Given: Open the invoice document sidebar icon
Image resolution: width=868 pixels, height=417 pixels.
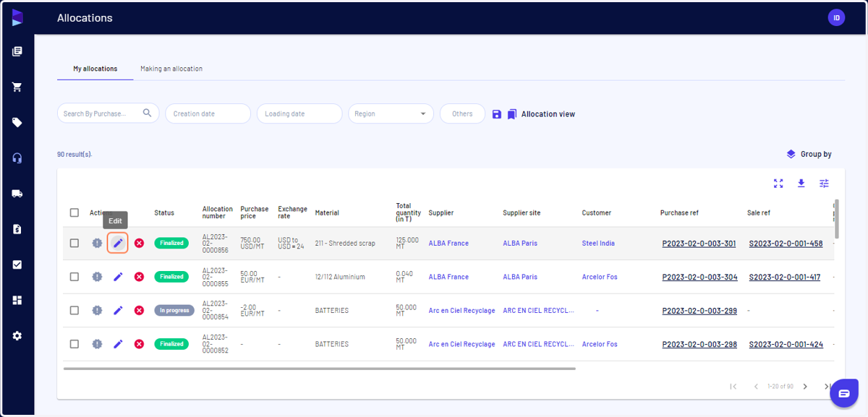Looking at the screenshot, I should pos(17,229).
